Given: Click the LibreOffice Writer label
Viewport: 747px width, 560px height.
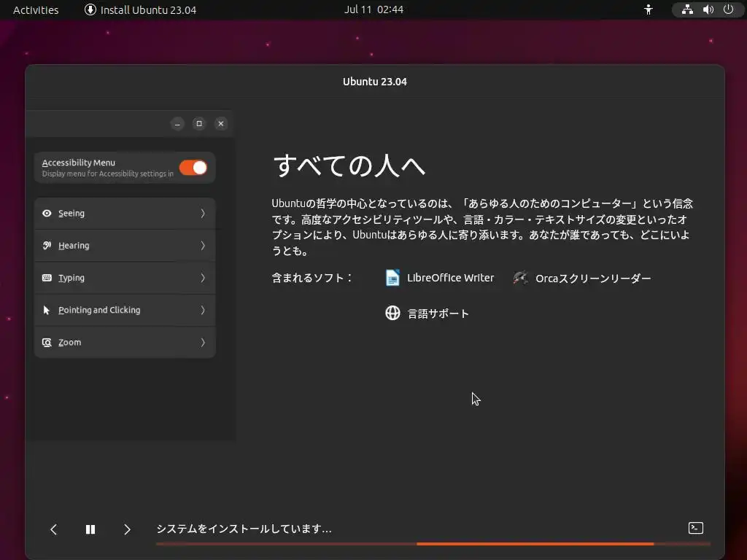Looking at the screenshot, I should pyautogui.click(x=450, y=278).
